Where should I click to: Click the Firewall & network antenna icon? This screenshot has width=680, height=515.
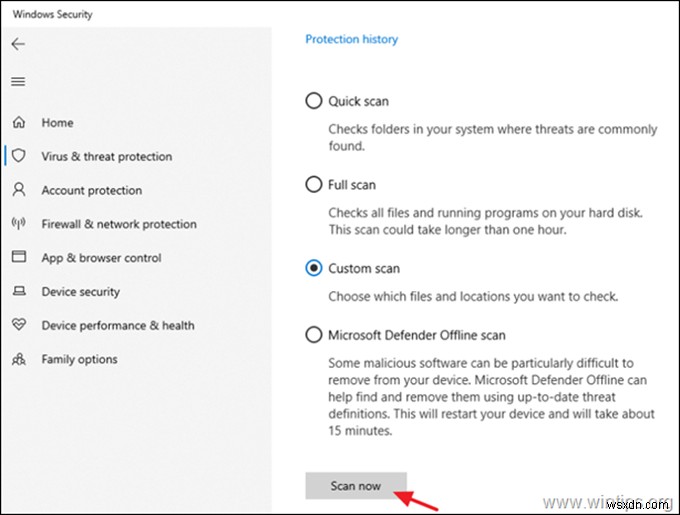pyautogui.click(x=19, y=223)
